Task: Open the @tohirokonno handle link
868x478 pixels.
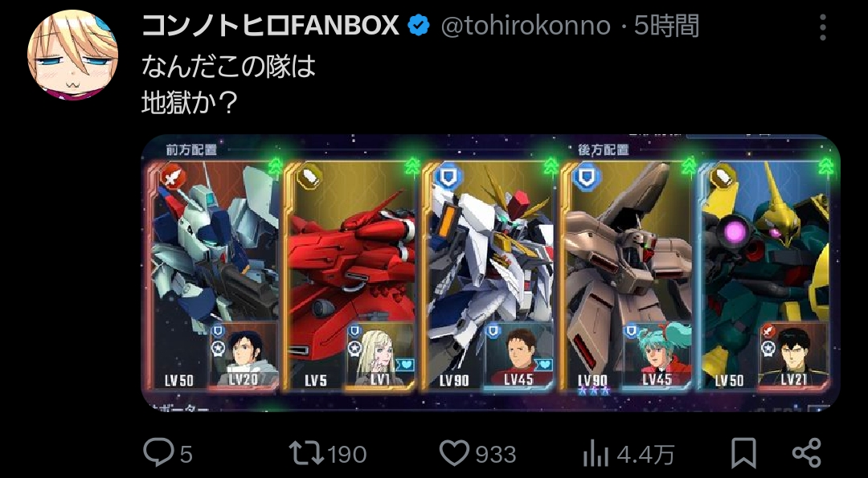Action: click(x=526, y=26)
